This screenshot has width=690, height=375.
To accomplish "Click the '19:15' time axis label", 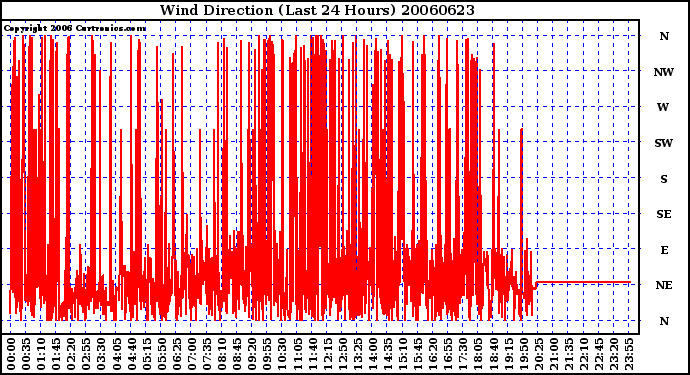I will (508, 354).
